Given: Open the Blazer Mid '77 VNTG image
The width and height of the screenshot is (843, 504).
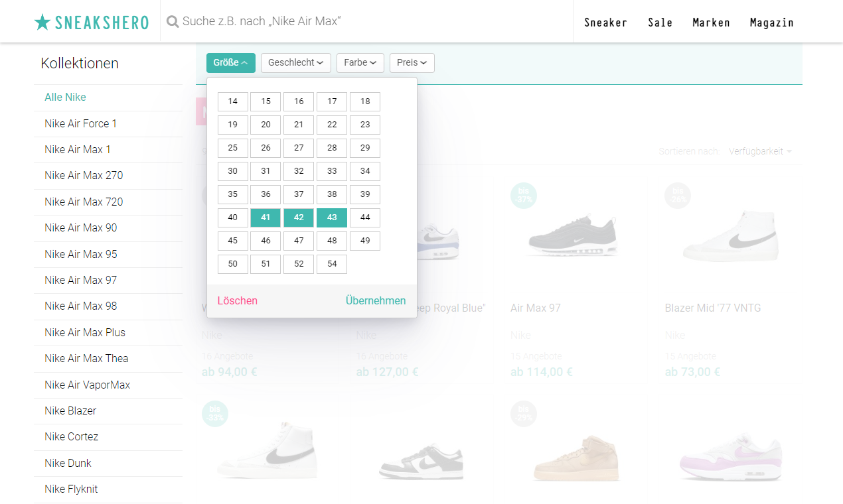Looking at the screenshot, I should point(731,235).
